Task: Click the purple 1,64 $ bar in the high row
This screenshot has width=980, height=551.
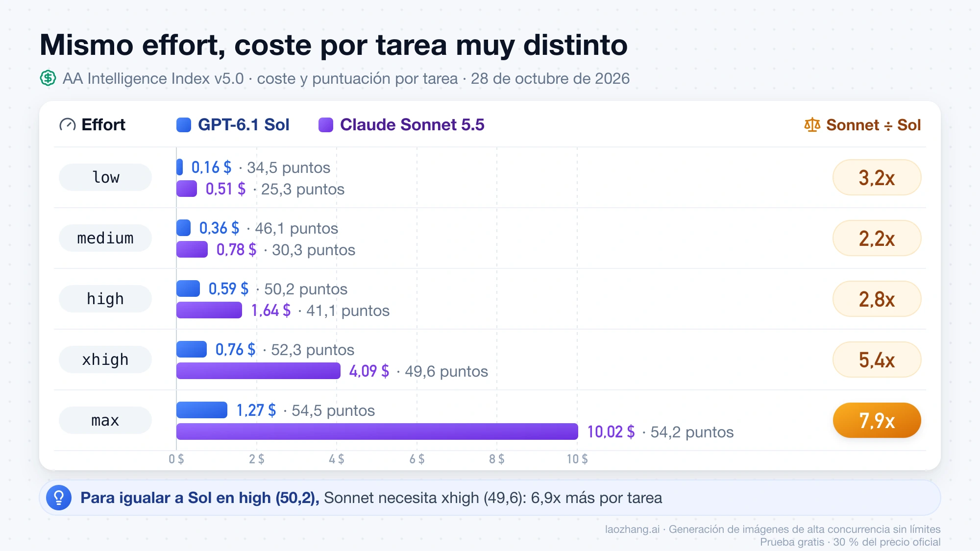Action: coord(209,310)
